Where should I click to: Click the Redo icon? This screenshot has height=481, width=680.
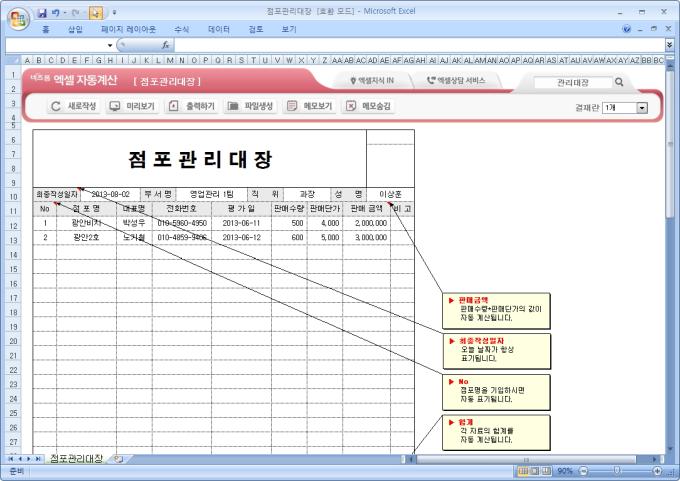(75, 13)
